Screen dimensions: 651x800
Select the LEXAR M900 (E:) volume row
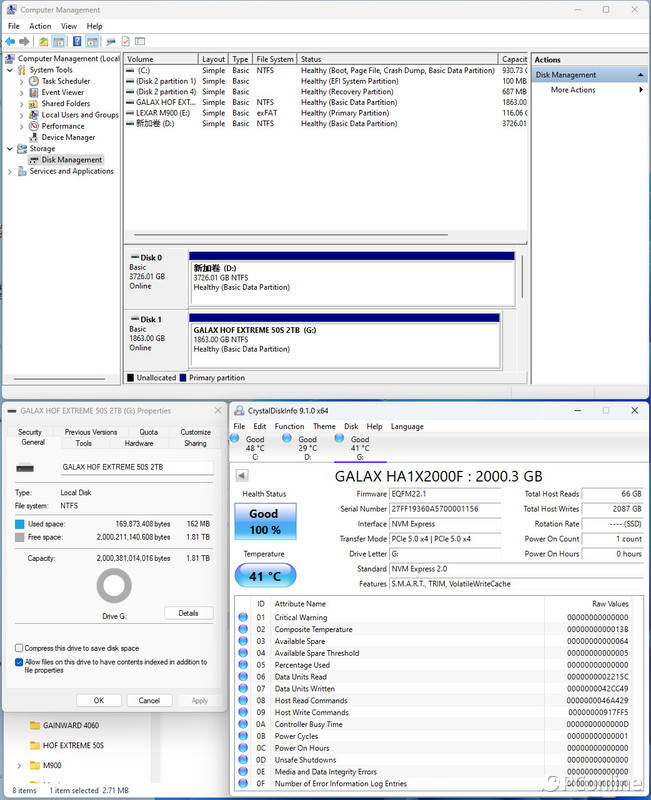[326, 113]
